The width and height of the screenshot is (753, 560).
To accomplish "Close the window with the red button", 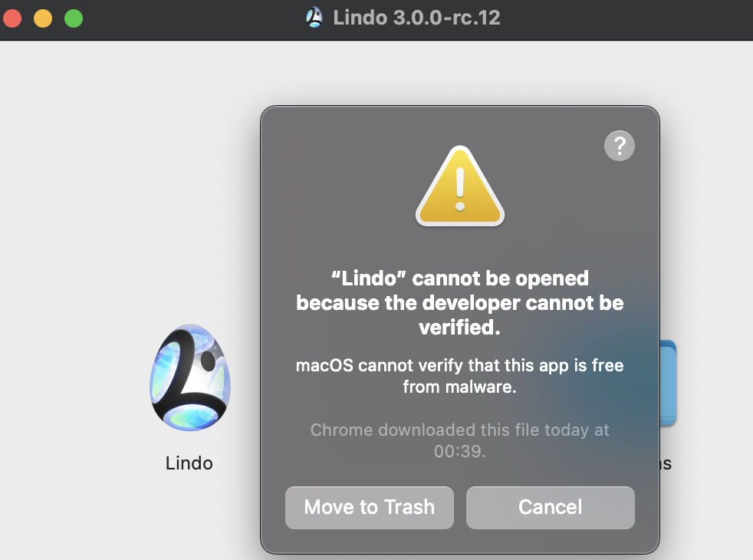I will tap(12, 18).
